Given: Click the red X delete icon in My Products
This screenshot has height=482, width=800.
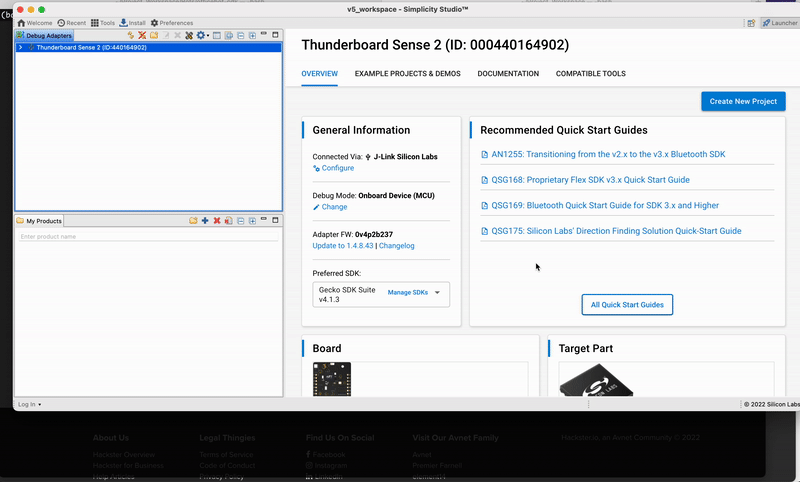Looking at the screenshot, I should [x=217, y=221].
